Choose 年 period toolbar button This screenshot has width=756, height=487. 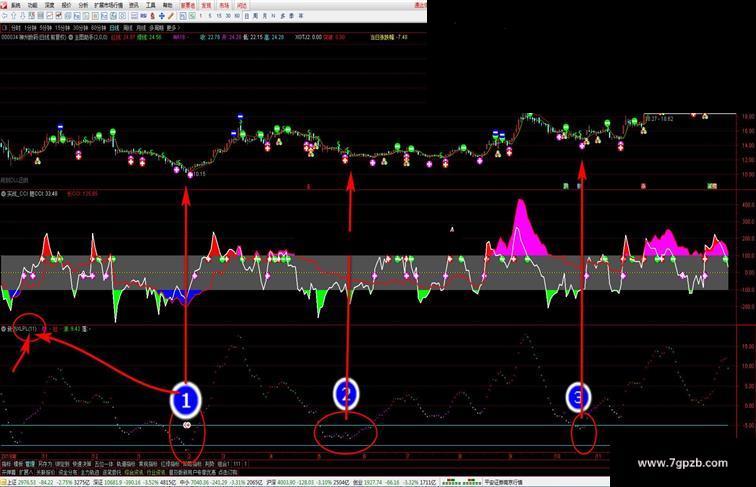point(300,16)
